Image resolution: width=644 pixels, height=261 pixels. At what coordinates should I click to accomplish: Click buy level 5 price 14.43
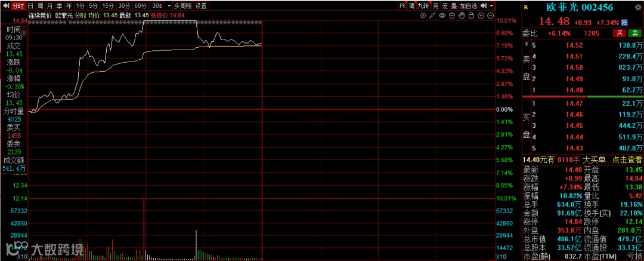click(x=575, y=148)
